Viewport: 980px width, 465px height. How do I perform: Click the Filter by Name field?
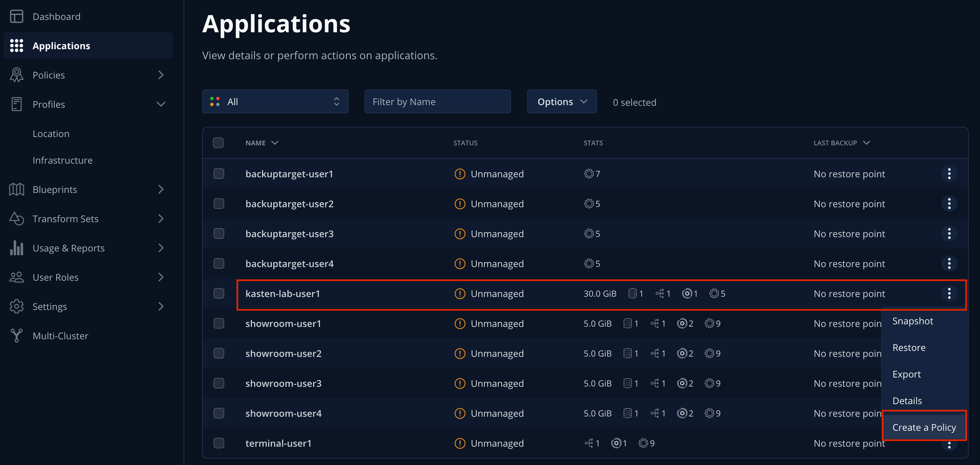(437, 101)
